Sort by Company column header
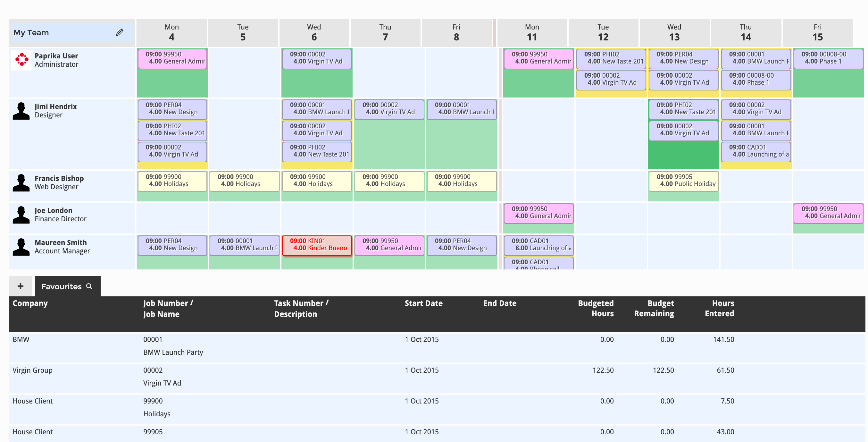The width and height of the screenshot is (868, 442). click(30, 303)
